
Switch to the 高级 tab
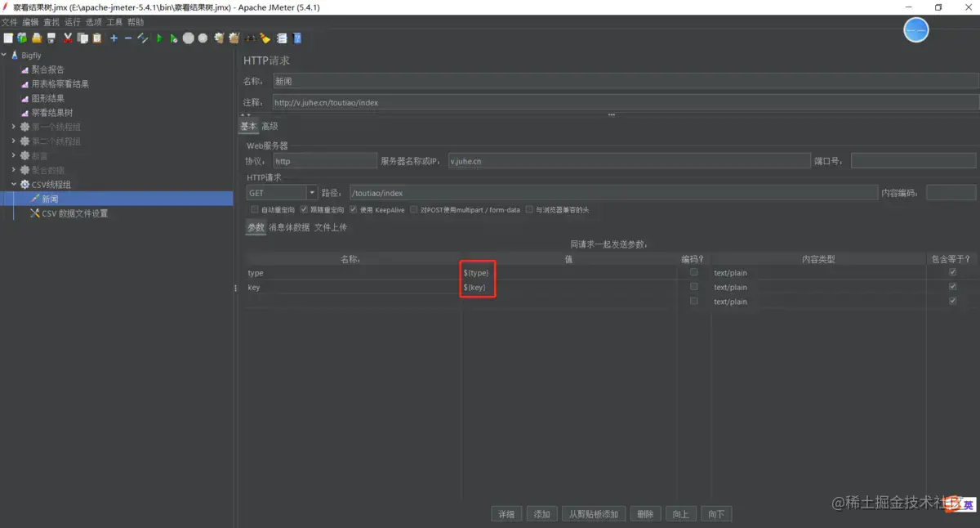click(269, 126)
